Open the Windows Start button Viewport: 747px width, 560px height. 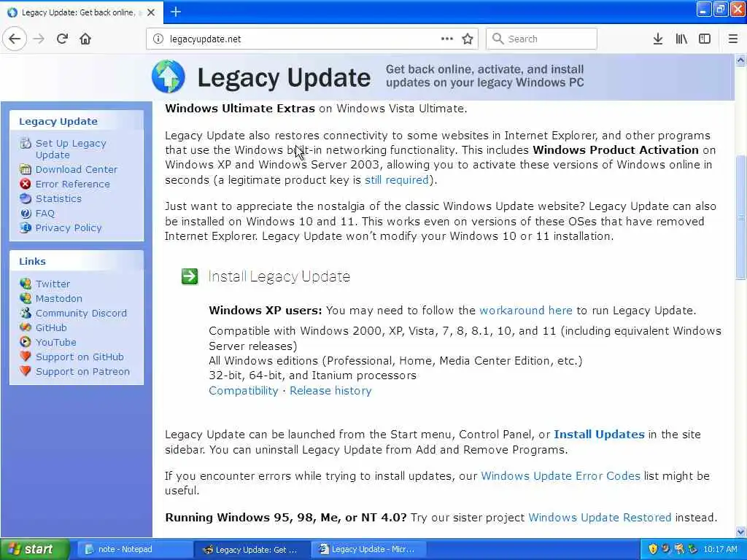pos(35,550)
